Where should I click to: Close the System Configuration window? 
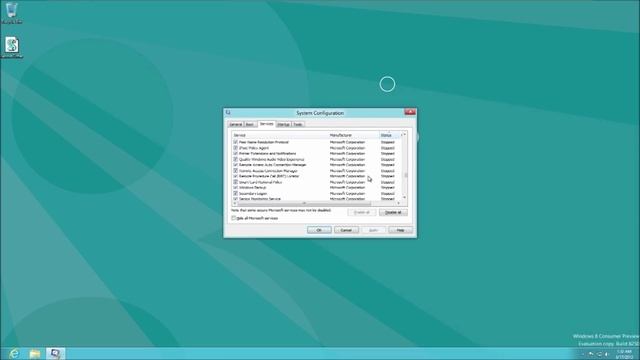410,112
